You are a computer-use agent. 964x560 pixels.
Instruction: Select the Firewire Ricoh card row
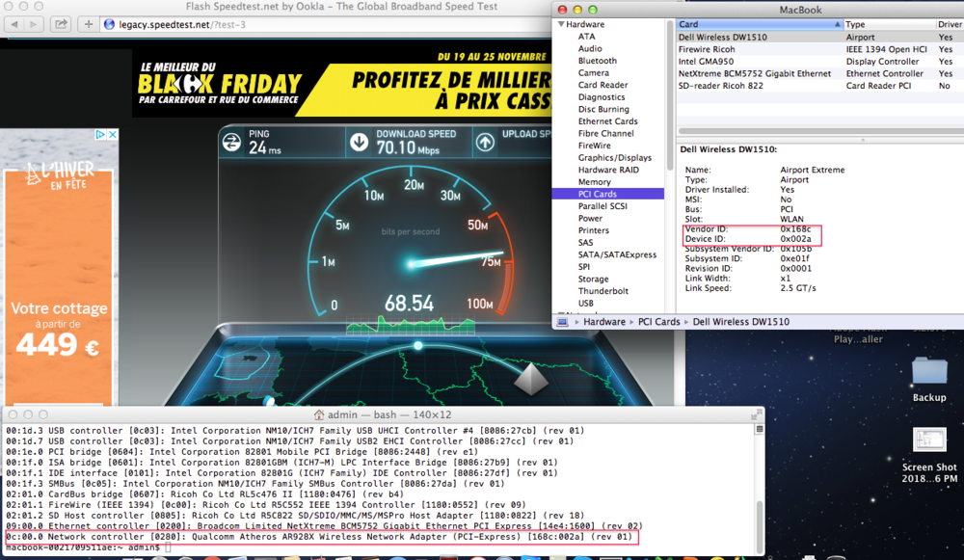pos(707,48)
